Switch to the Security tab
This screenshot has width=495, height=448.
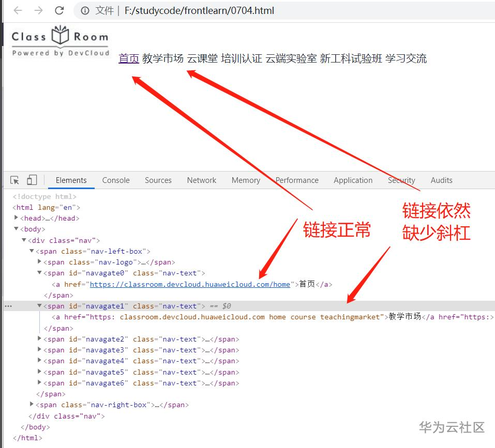tap(401, 180)
